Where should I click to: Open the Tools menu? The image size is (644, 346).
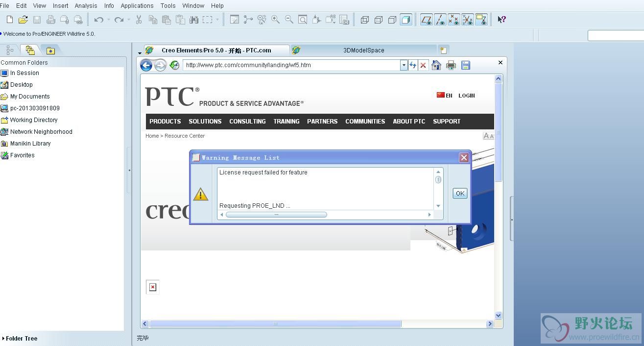(168, 6)
